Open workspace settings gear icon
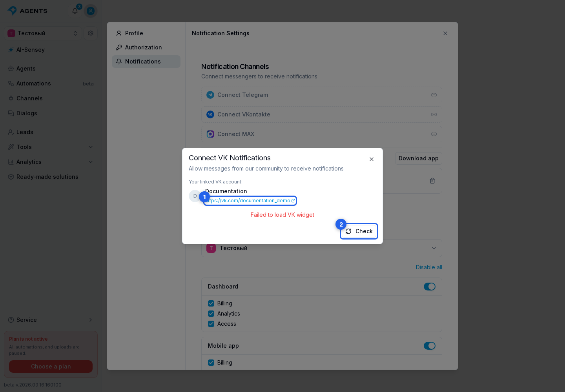Viewport: 565px width, 392px height. [x=91, y=33]
